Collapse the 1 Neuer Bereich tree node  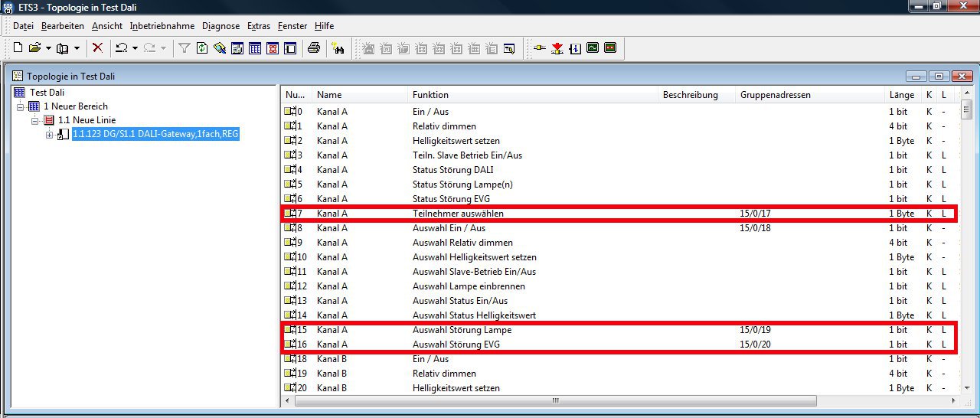point(21,106)
